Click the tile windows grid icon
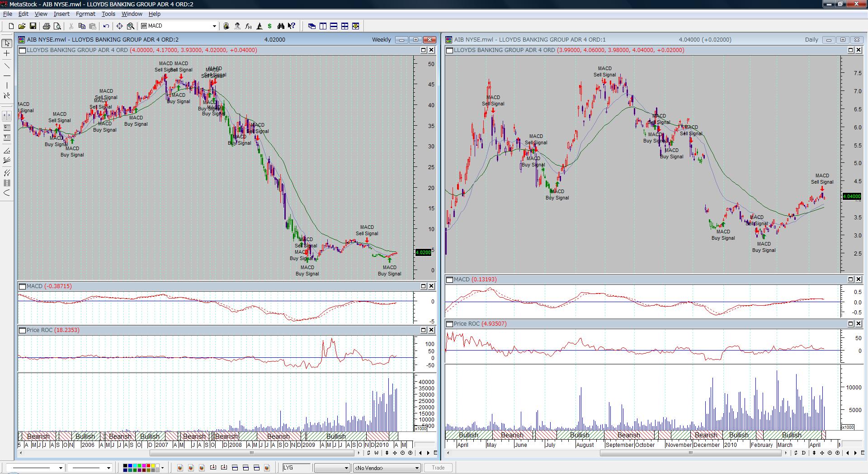The height and width of the screenshot is (474, 868). (x=344, y=26)
